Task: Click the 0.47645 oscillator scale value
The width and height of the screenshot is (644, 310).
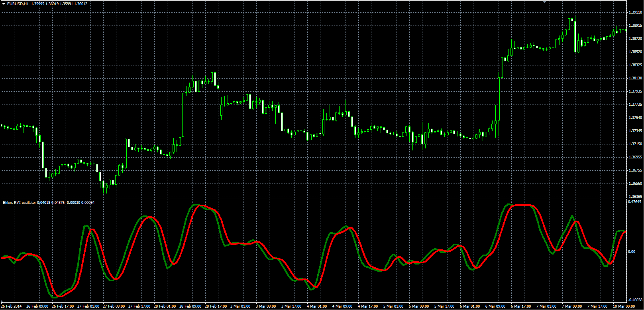Action: pos(635,202)
